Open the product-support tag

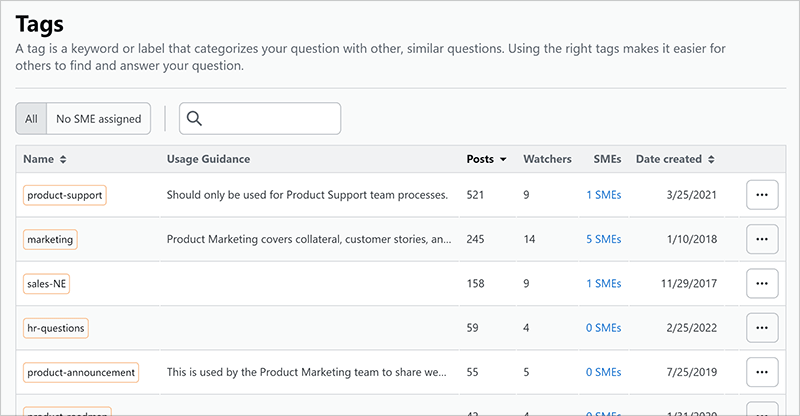[65, 195]
